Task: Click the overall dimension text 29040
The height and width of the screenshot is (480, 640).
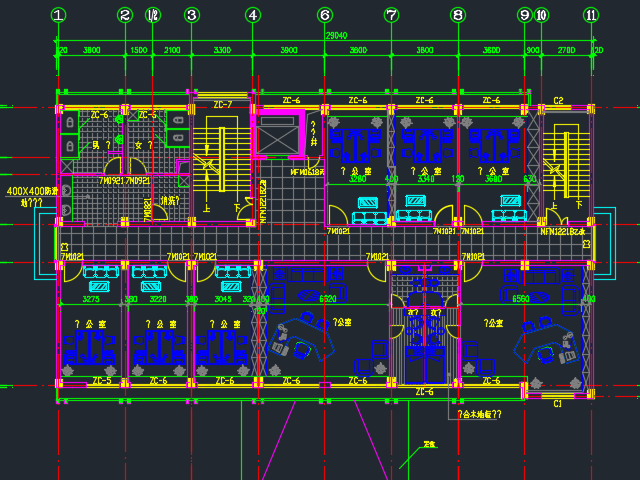Action: [x=336, y=36]
